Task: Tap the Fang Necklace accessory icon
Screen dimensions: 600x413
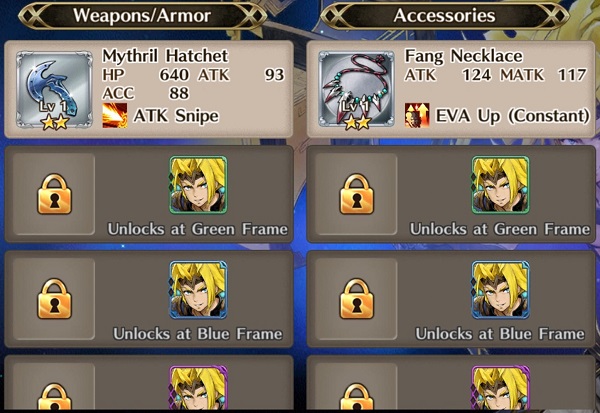Action: [356, 90]
